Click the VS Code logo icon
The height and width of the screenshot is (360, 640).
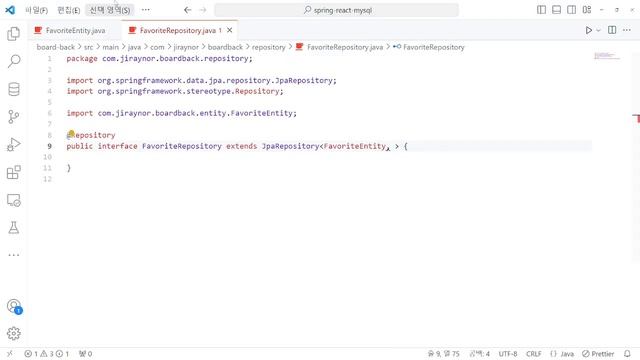[10, 10]
